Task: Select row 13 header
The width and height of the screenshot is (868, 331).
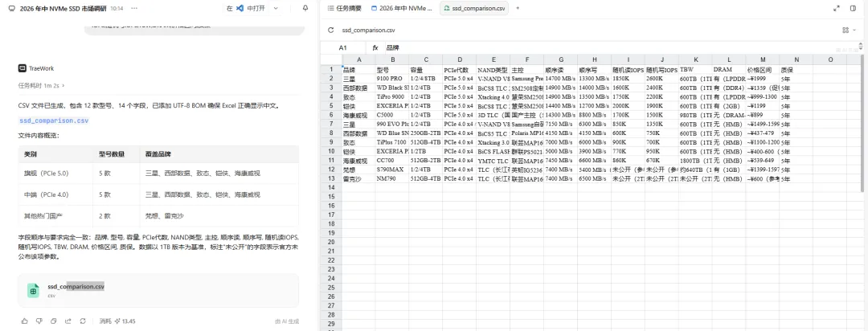Action: pyautogui.click(x=331, y=179)
